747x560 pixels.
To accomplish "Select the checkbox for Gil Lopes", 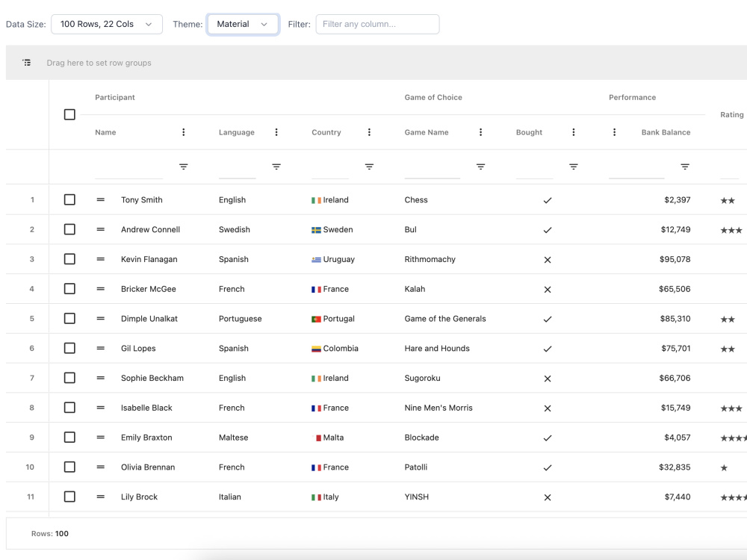I will 69,349.
